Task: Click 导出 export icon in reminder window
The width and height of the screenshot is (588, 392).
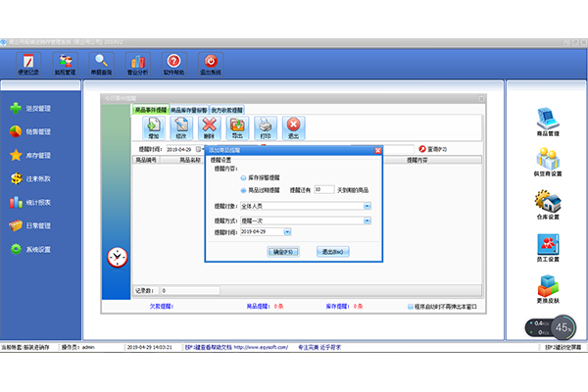Action: [237, 128]
